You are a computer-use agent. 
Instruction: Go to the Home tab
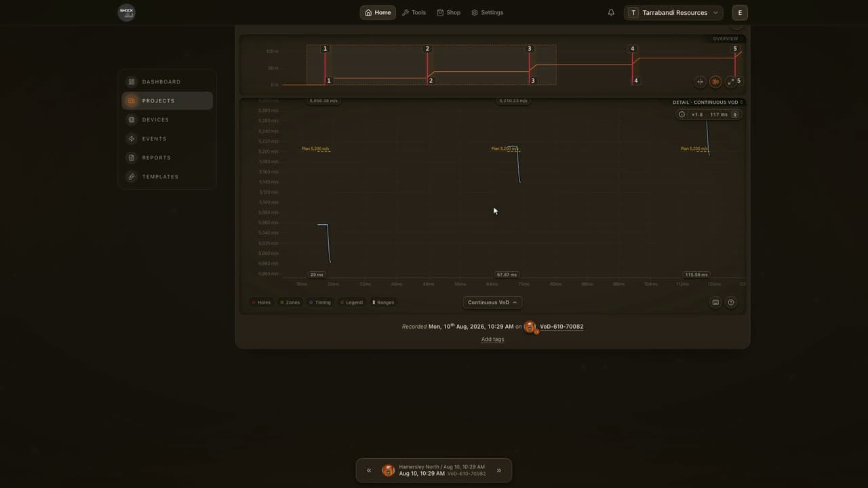(378, 12)
